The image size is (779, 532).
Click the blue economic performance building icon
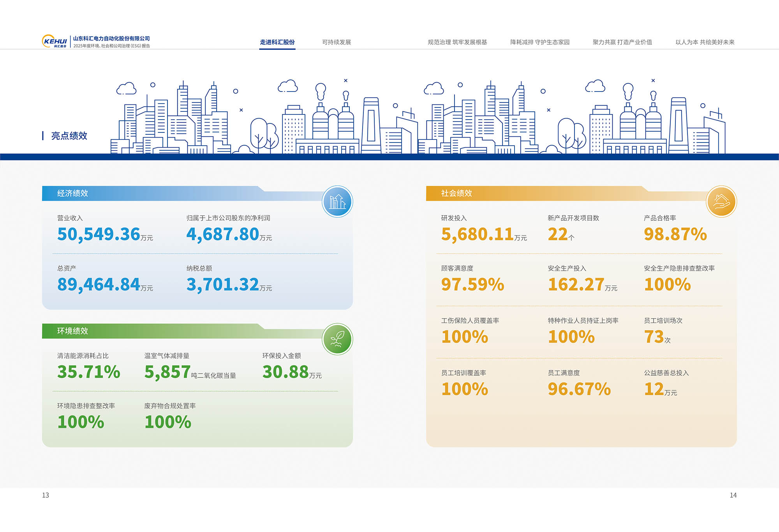pos(337,201)
